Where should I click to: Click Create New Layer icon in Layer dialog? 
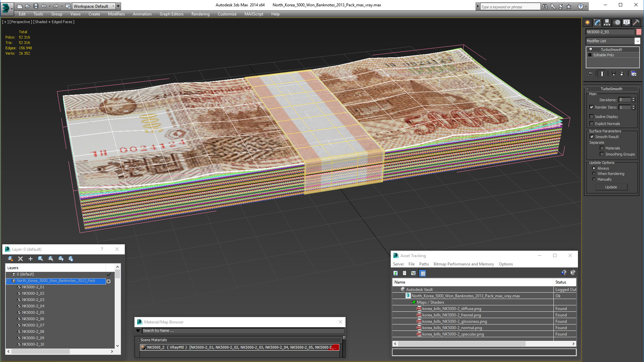coord(10,259)
